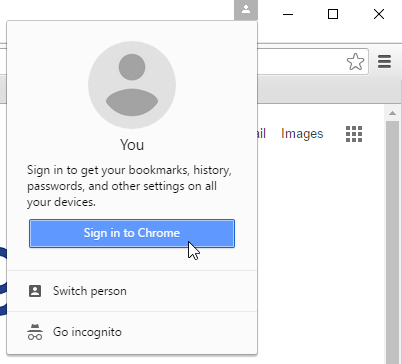Viewport: 402px width, 364px height.
Task: Open the Chrome hamburger menu
Action: (384, 62)
